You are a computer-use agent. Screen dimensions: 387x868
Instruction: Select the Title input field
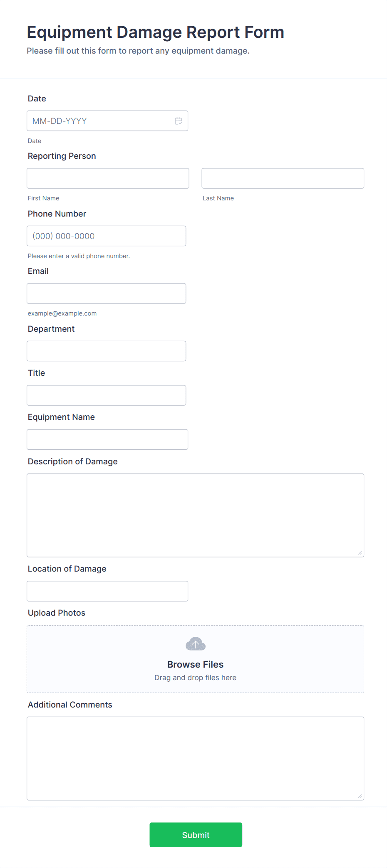tap(106, 395)
